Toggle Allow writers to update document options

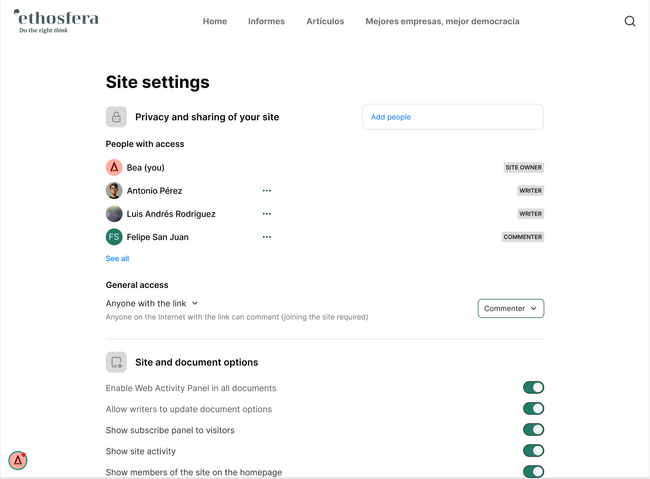533,409
